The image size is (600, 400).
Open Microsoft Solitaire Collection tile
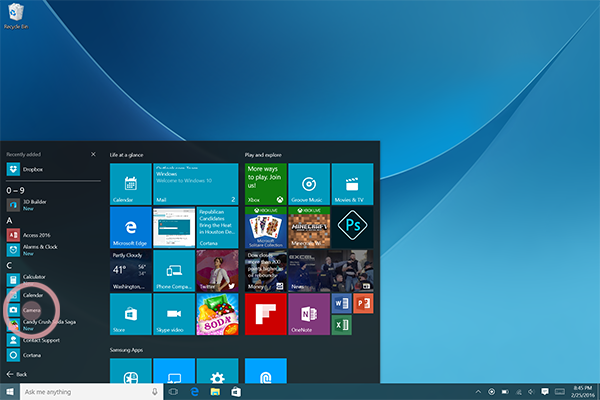pos(266,227)
